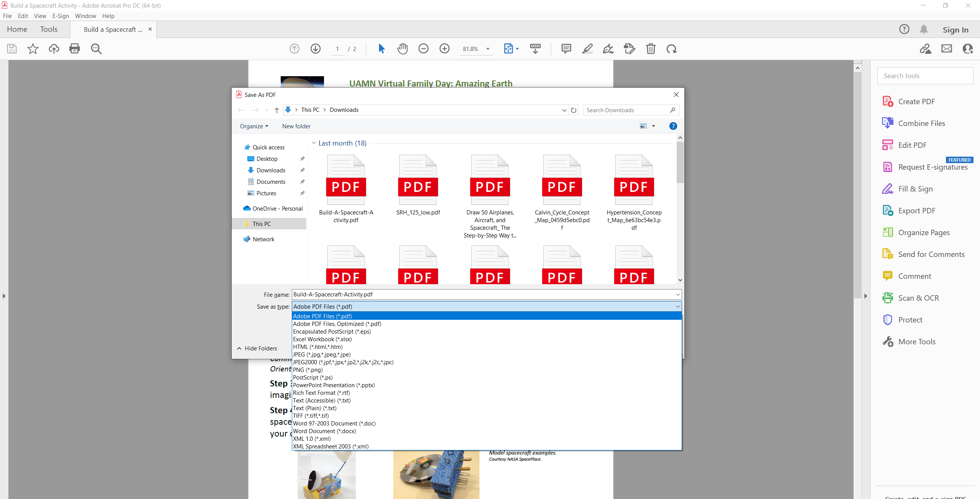Image resolution: width=980 pixels, height=499 pixels.
Task: Click the stamp tool icon
Action: 629,49
